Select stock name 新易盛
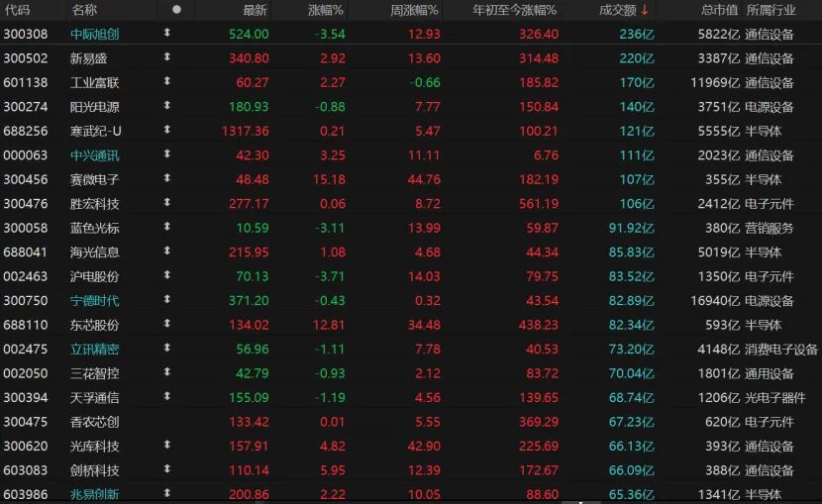This screenshot has height=504, width=822. pos(88,58)
